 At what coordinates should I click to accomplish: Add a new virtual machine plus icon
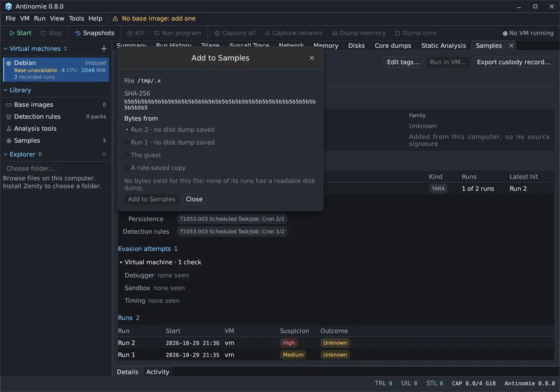click(104, 49)
